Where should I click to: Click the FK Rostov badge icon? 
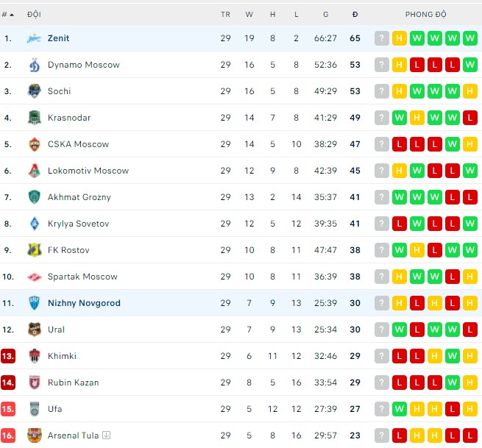point(34,250)
